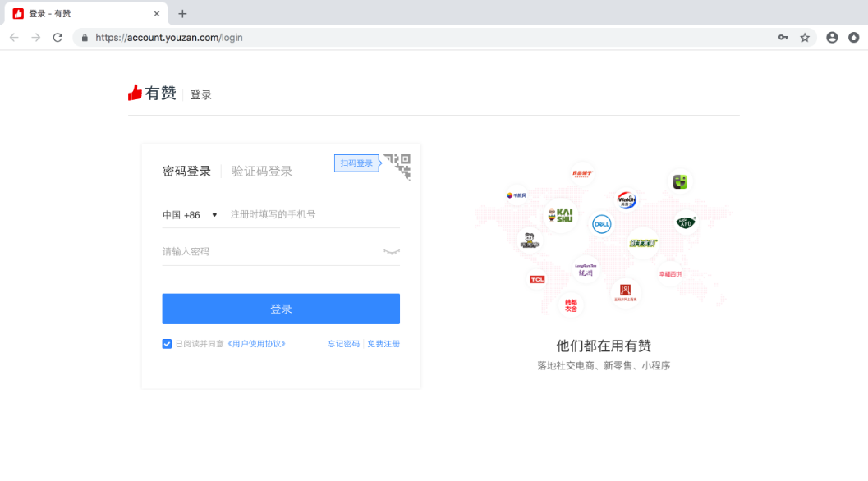Click the green square character logo
Viewport: 868px width, 481px height.
coord(680,181)
